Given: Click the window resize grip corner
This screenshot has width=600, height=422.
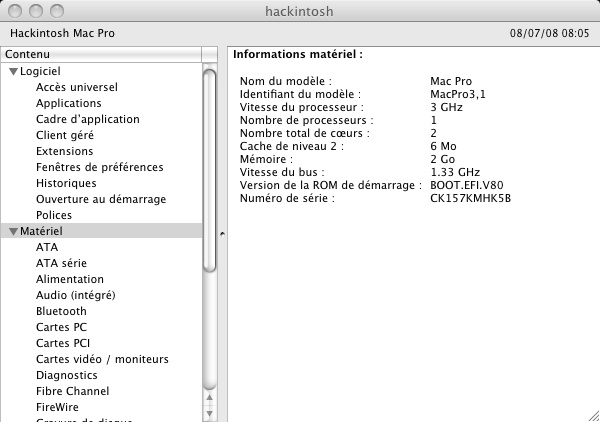Looking at the screenshot, I should [x=593, y=416].
